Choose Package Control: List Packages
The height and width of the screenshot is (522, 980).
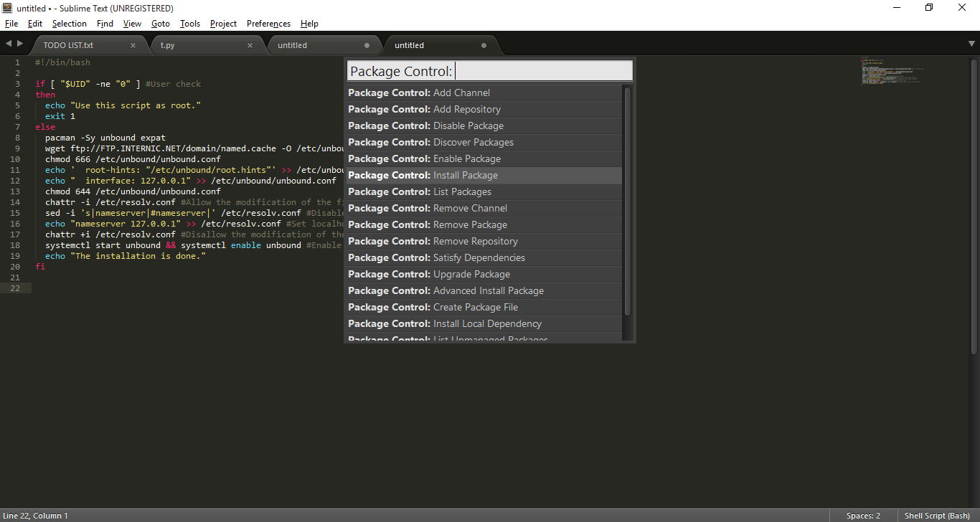click(484, 191)
